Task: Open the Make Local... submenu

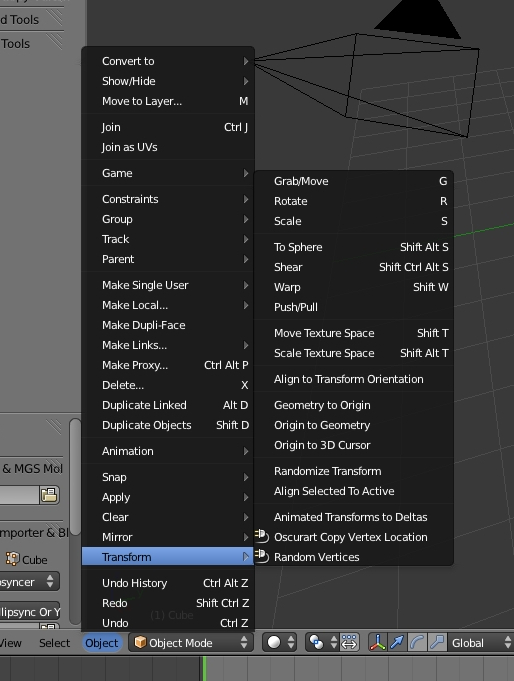Action: click(x=168, y=305)
